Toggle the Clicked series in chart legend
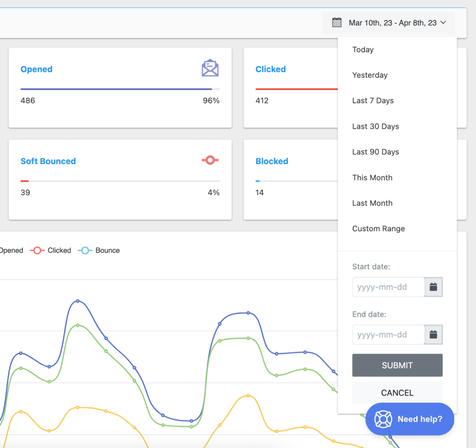This screenshot has width=476, height=448. click(x=50, y=250)
